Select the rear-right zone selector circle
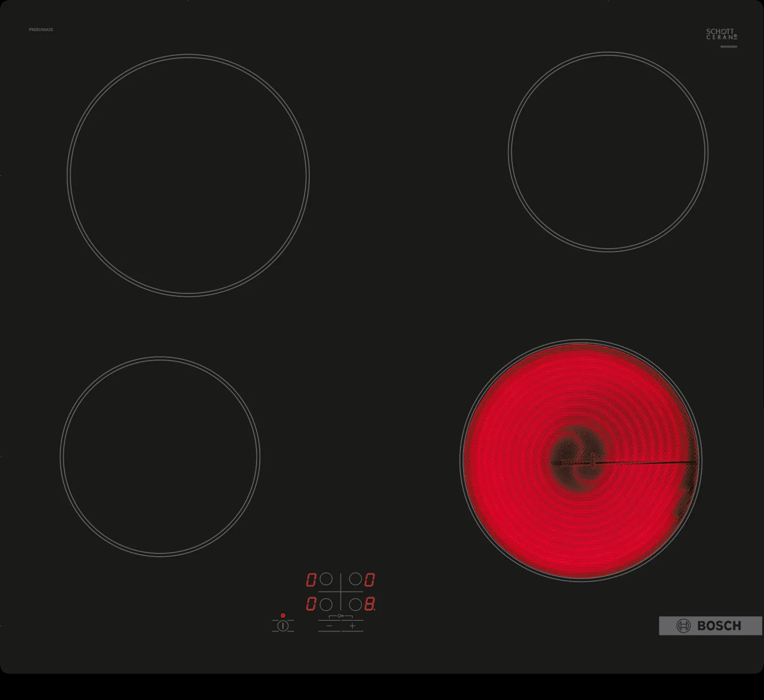 355,580
